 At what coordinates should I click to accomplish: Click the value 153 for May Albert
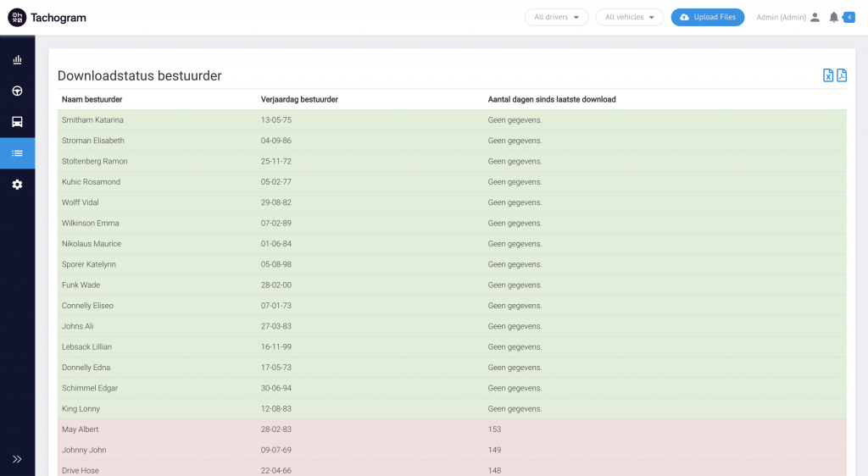(x=494, y=429)
